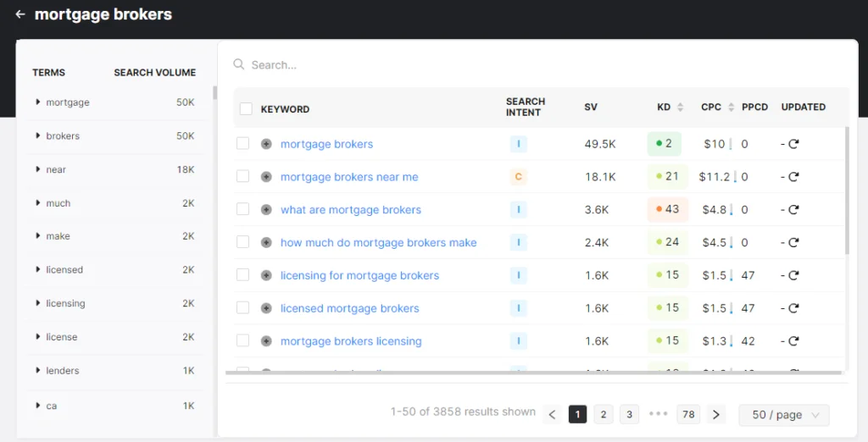The width and height of the screenshot is (868, 442).
Task: Jump to page 78 of results
Action: 688,414
